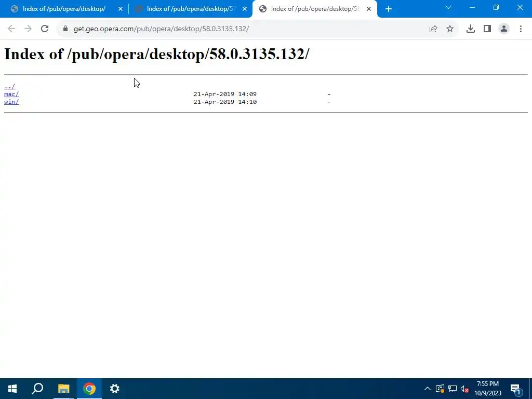Open Windows search from taskbar
The width and height of the screenshot is (532, 399).
[x=37, y=389]
